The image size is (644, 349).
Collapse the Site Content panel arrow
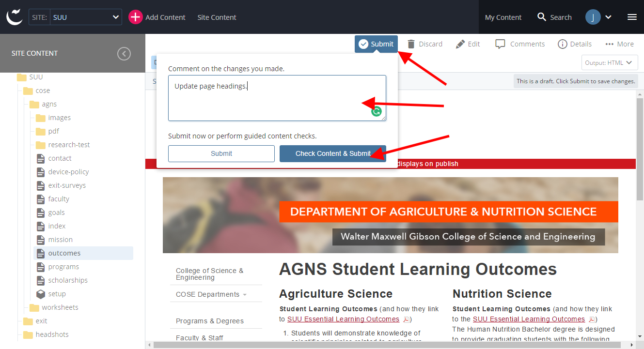pyautogui.click(x=124, y=53)
